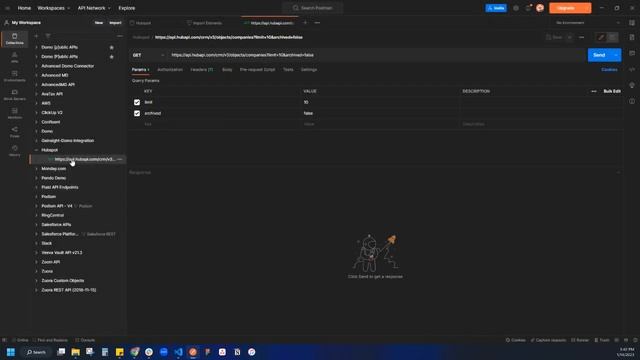Collapse the Hubspot collection
The image size is (640, 360).
tap(36, 150)
